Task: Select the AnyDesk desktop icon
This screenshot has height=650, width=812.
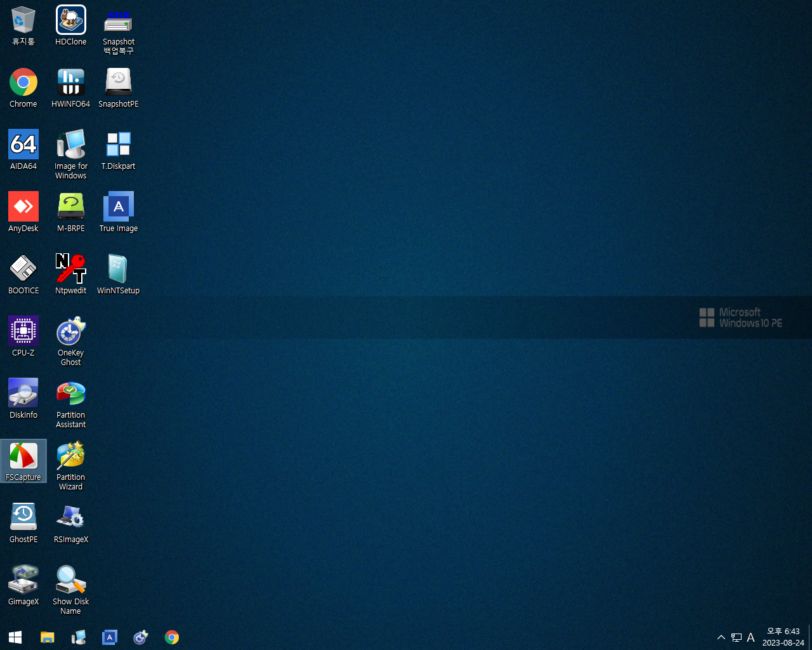Action: tap(23, 213)
